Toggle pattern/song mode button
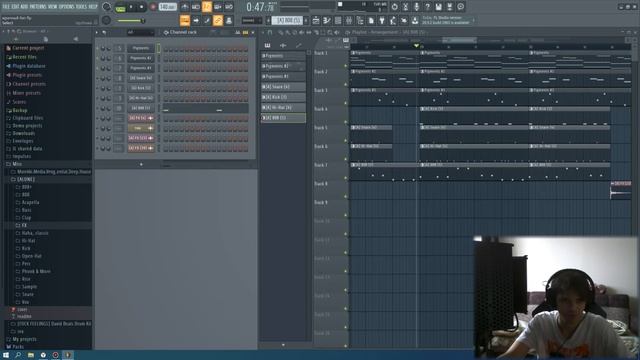This screenshot has height=360, width=640. pyautogui.click(x=120, y=7)
